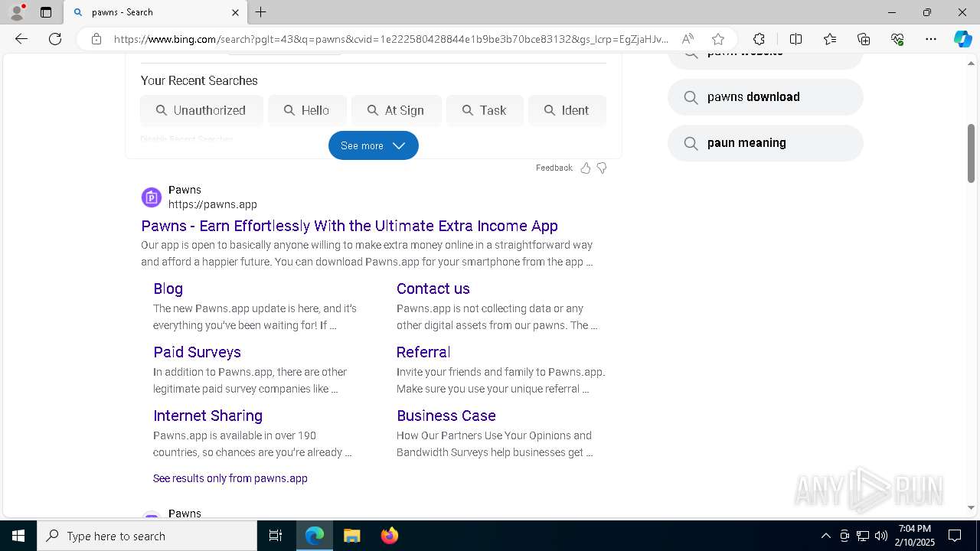Open the Blog sitelink
The width and height of the screenshot is (980, 551).
click(168, 289)
